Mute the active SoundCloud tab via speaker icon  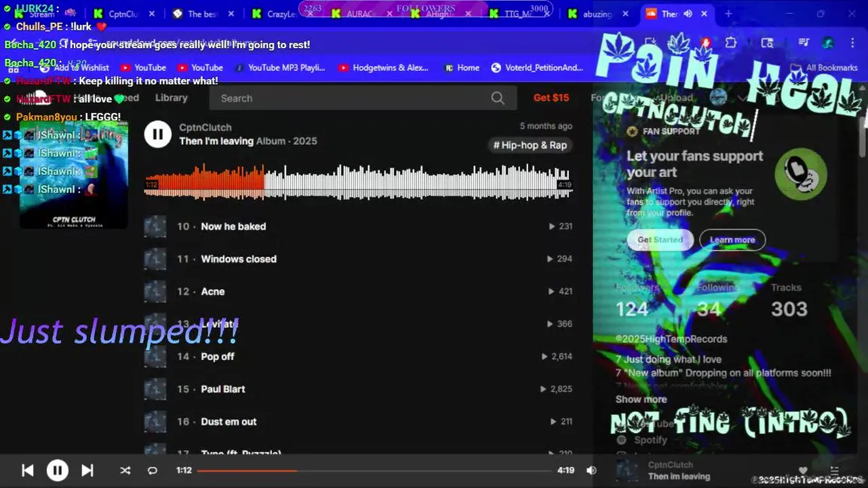click(688, 14)
